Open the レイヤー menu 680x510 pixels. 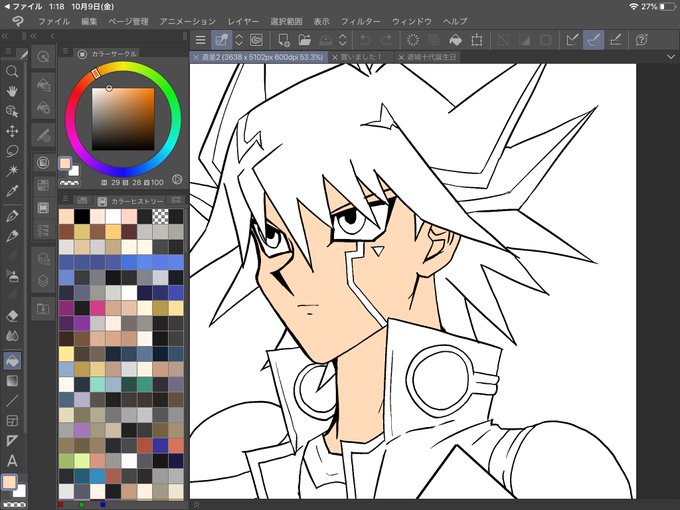(x=243, y=21)
